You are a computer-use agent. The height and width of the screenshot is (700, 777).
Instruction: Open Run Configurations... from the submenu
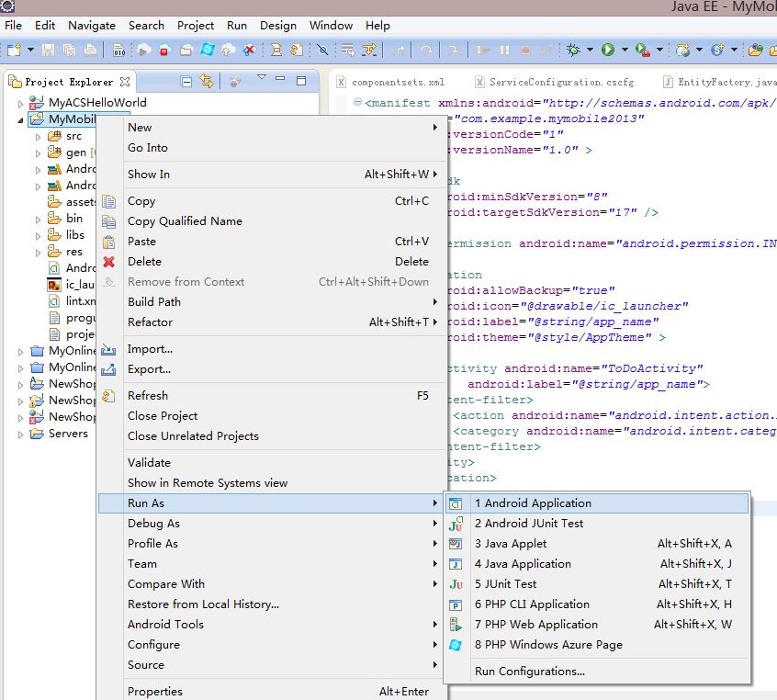[x=529, y=672]
